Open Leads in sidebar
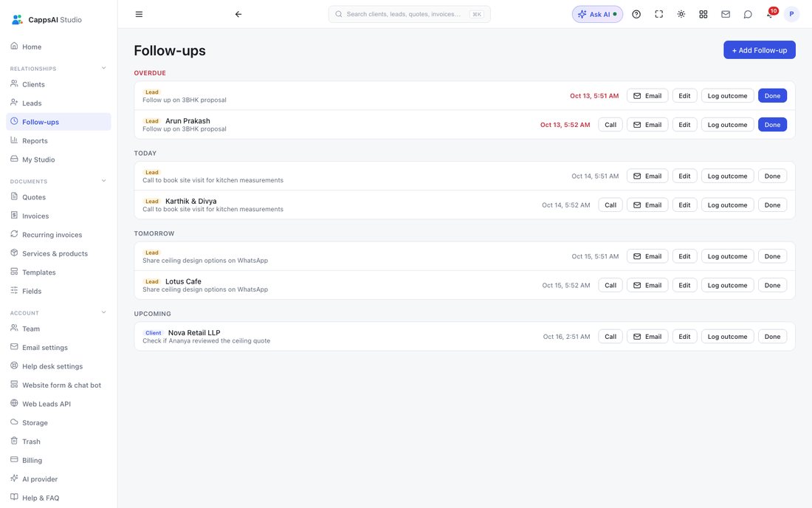Screen dimensions: 812x508 (58, 103)
